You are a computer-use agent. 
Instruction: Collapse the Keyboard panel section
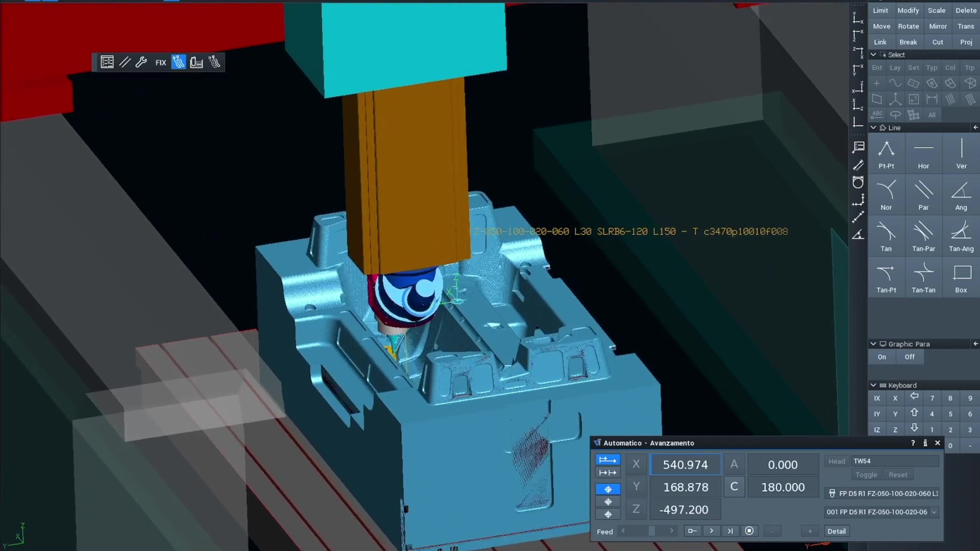pyautogui.click(x=873, y=385)
